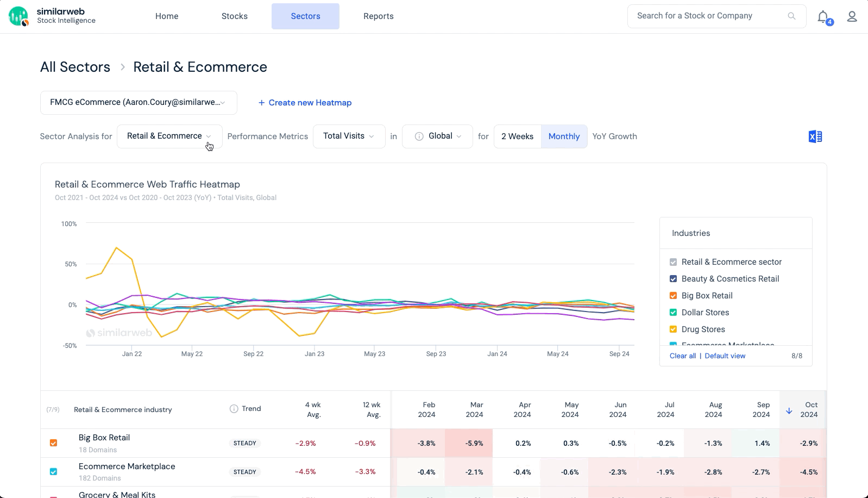
Task: Uncheck Drug Stores checkbox
Action: (673, 329)
